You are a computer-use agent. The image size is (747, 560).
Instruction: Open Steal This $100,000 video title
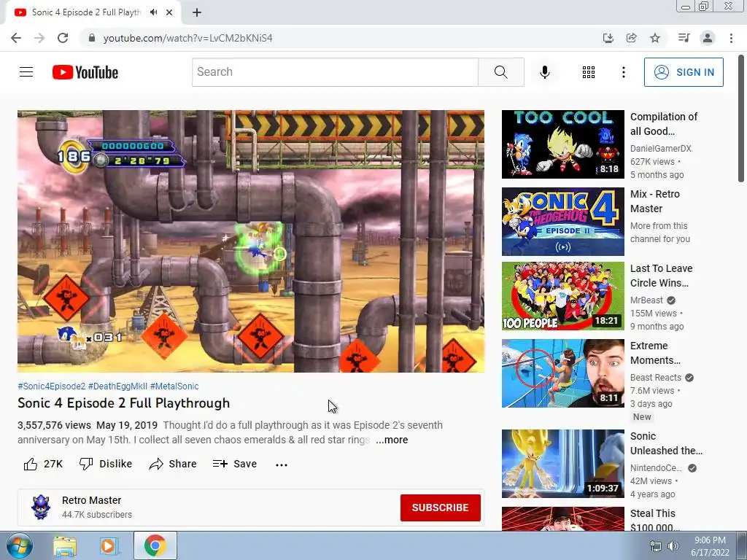pyautogui.click(x=654, y=521)
